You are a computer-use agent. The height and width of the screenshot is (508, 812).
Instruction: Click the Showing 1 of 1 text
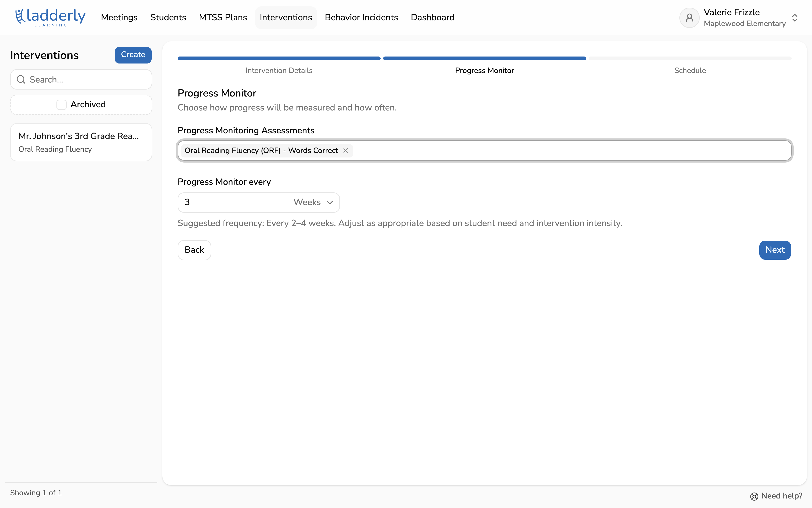click(x=36, y=493)
